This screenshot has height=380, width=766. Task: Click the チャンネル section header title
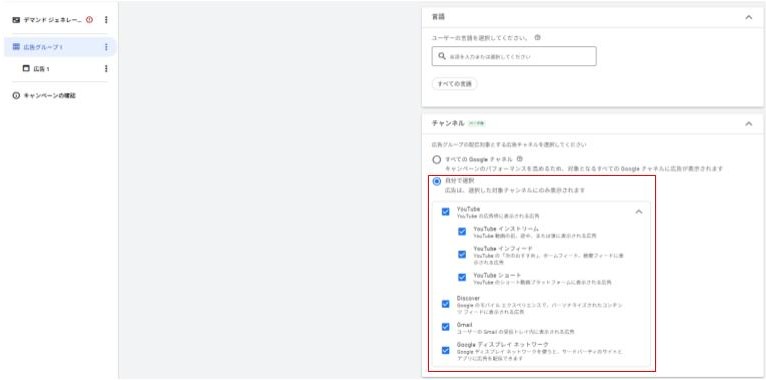tap(447, 124)
